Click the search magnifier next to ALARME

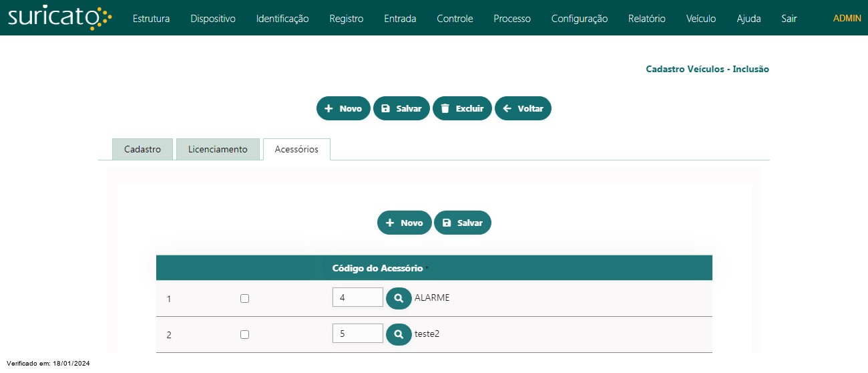399,298
